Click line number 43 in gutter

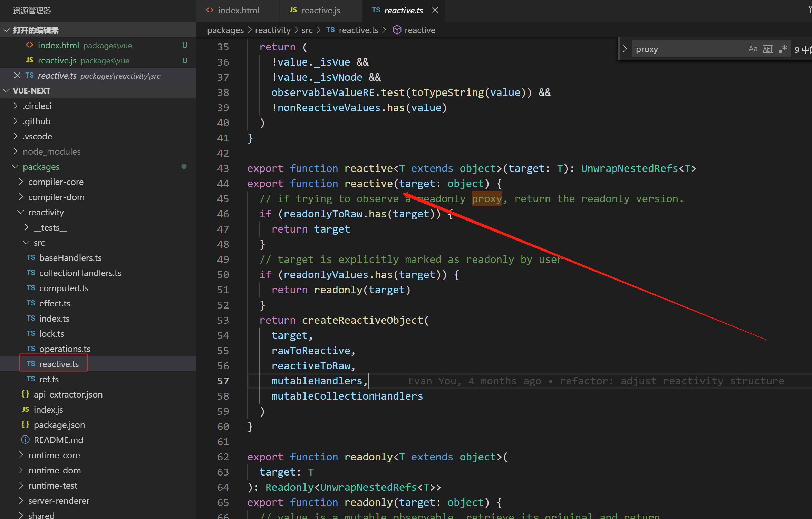tap(223, 168)
